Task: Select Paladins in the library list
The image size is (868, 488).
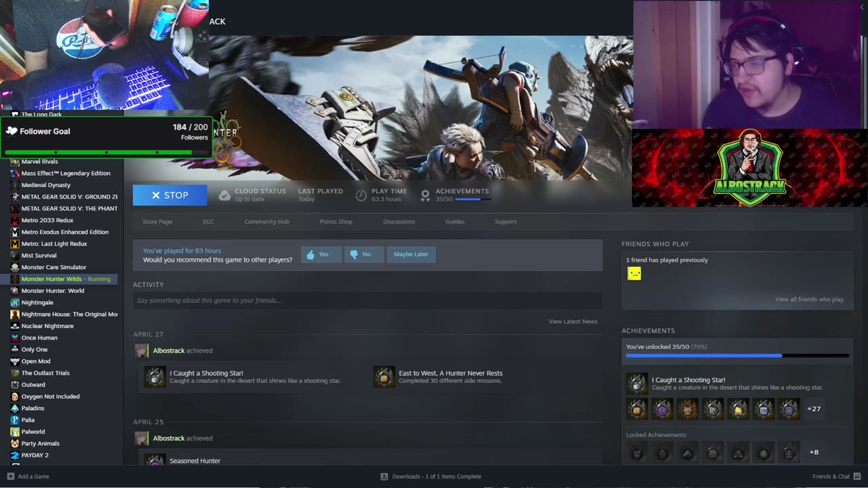Action: pos(33,408)
